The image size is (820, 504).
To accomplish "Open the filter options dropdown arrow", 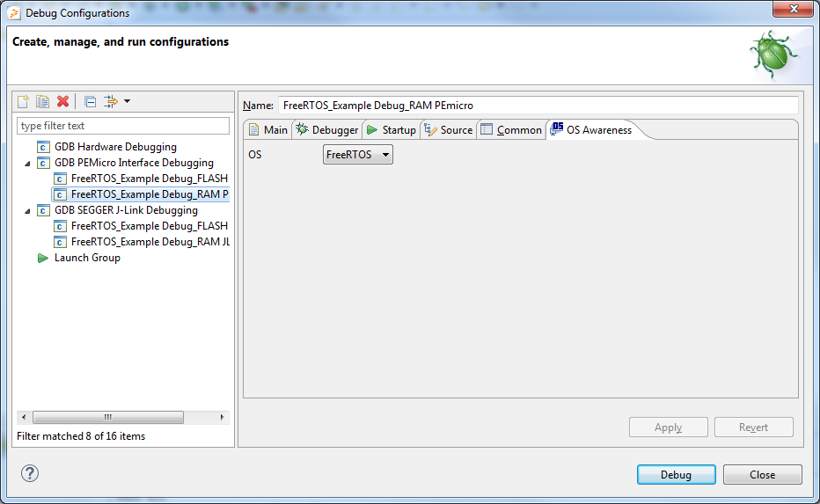I will [x=127, y=101].
